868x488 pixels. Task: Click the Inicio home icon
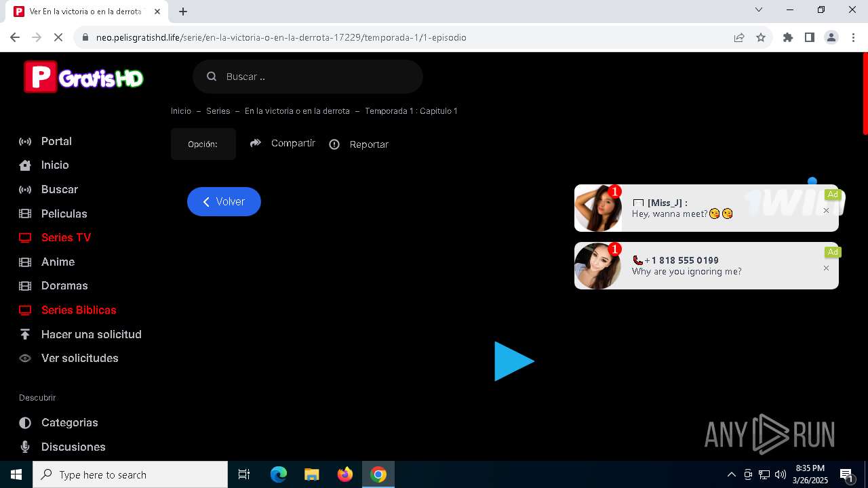point(25,165)
